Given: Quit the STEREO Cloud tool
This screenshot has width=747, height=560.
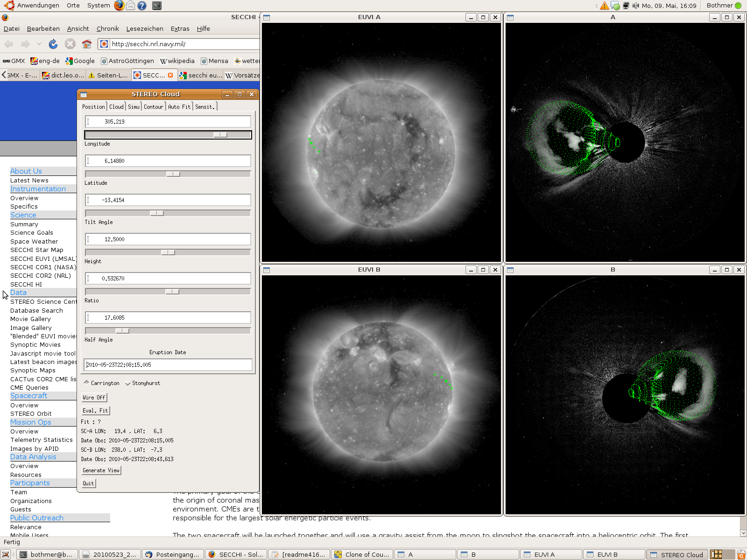Looking at the screenshot, I should 89,483.
